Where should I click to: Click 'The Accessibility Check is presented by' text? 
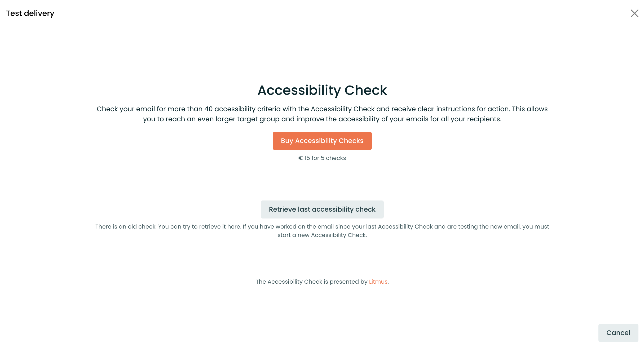click(311, 282)
